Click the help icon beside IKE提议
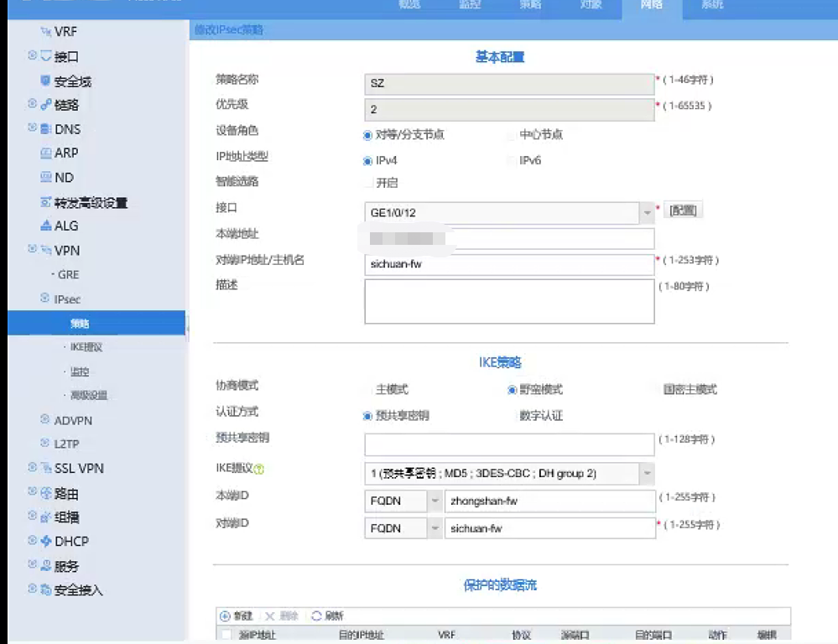This screenshot has height=644, width=838. pos(259,470)
